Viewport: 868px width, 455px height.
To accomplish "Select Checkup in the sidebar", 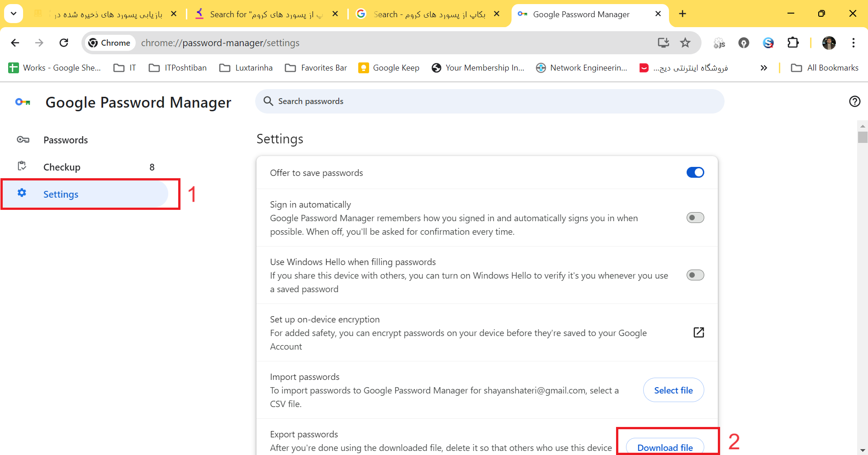I will 84,167.
